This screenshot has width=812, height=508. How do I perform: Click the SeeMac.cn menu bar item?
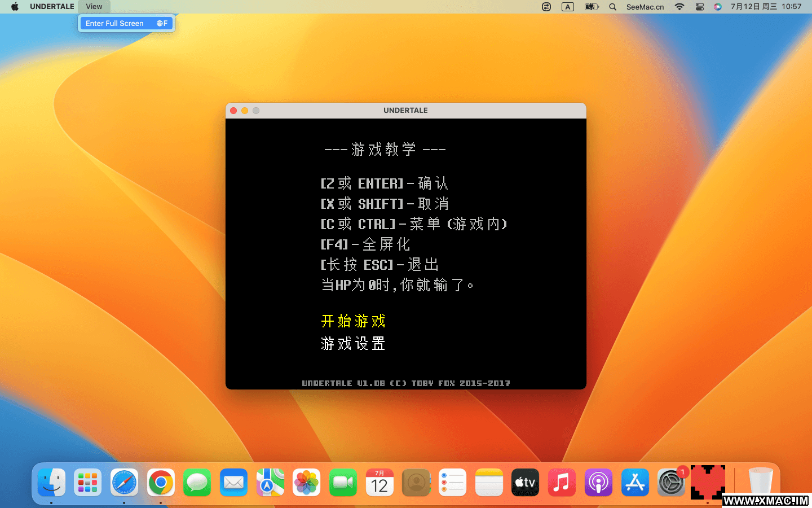645,7
